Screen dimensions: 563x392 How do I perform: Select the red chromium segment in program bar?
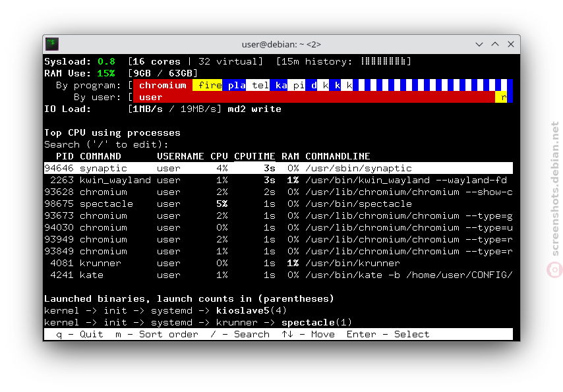pos(163,85)
